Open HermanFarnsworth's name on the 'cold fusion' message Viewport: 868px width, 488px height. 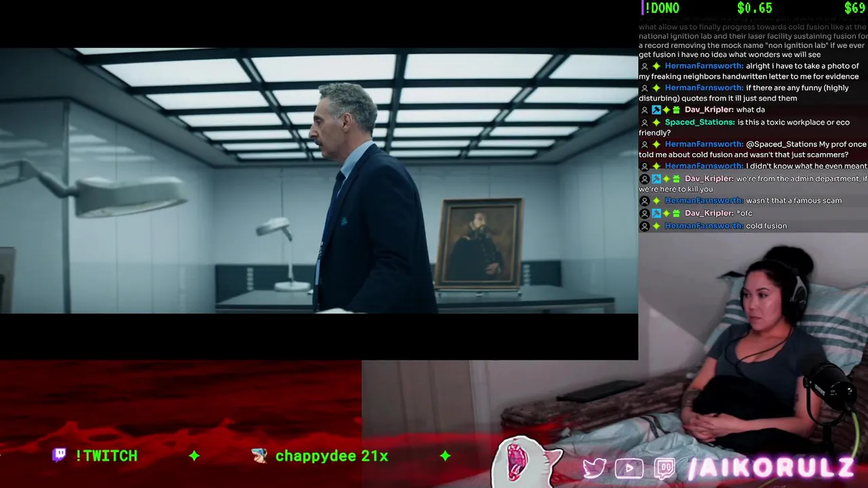(x=704, y=226)
